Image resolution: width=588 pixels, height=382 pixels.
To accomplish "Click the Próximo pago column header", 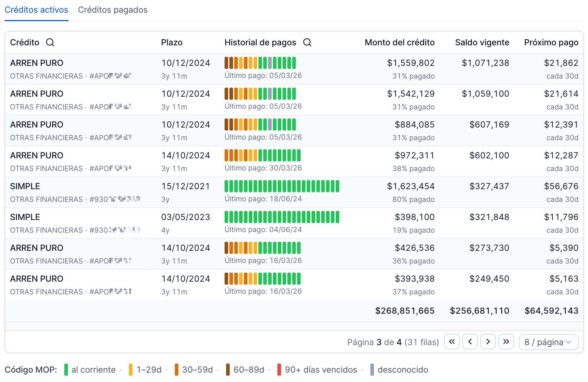I will coord(551,42).
